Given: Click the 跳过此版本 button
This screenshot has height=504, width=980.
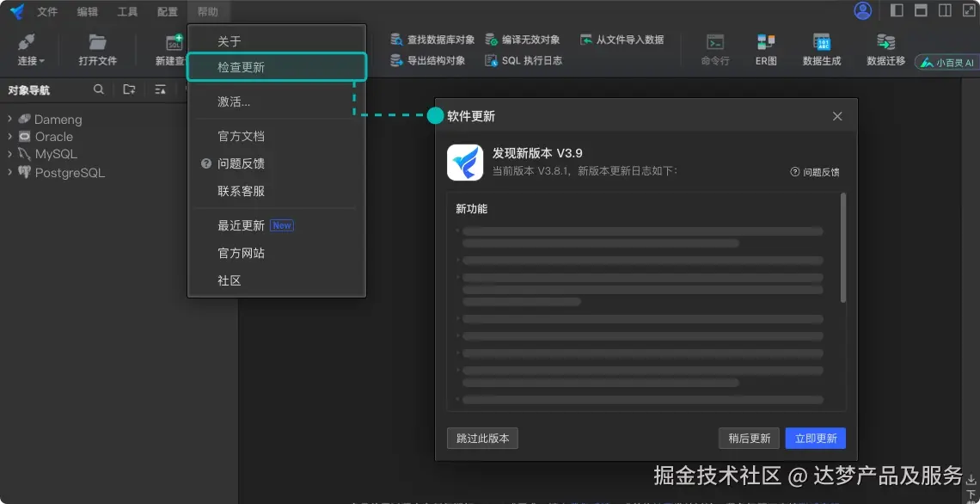Looking at the screenshot, I should coord(482,439).
